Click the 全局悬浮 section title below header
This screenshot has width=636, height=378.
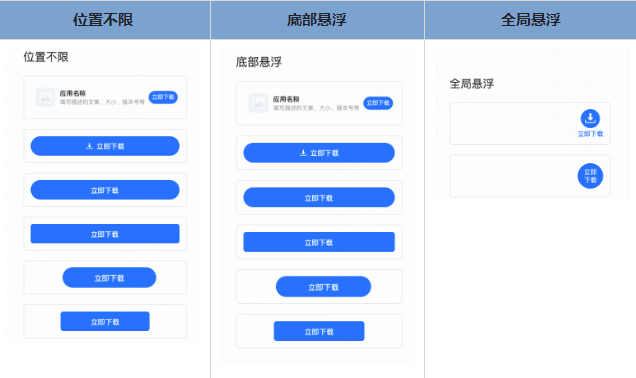tap(472, 84)
